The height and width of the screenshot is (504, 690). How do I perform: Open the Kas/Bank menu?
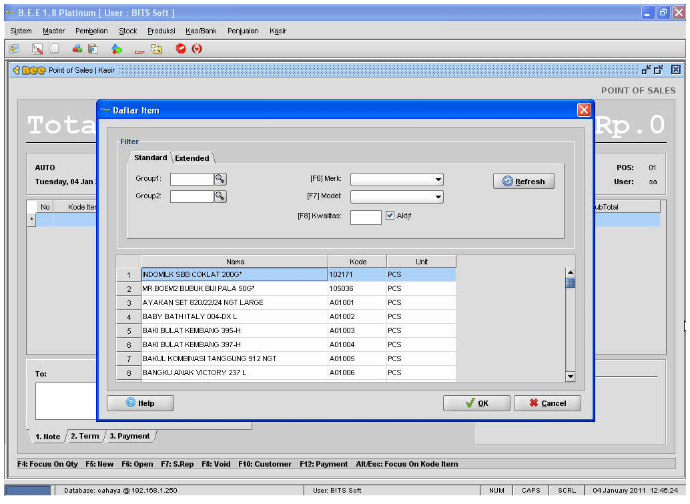point(201,31)
